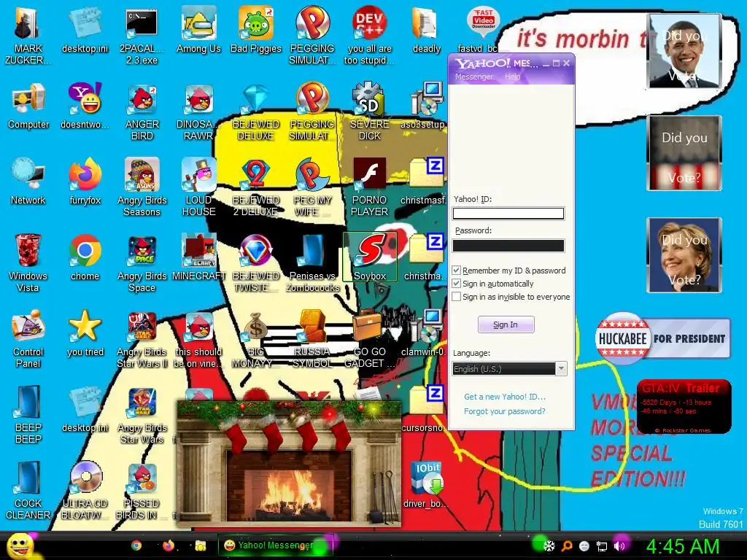Open the SEVERE DICK SD gear icon
Screen dimensions: 747x560
[x=370, y=112]
